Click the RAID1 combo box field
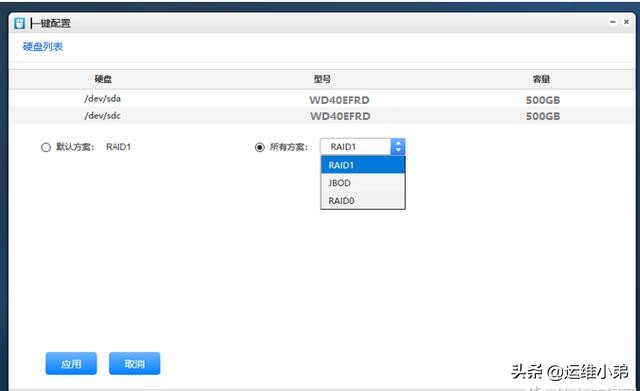The height and width of the screenshot is (391, 640). [x=362, y=147]
